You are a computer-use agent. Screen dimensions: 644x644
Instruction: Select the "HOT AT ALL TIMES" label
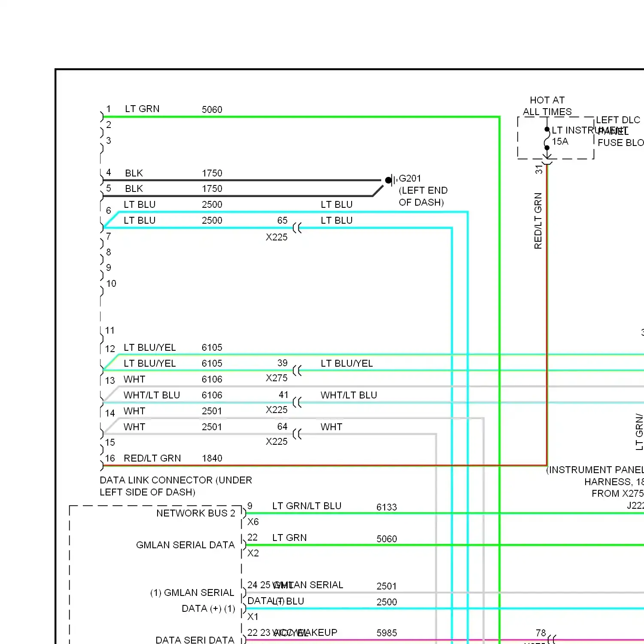pyautogui.click(x=547, y=106)
